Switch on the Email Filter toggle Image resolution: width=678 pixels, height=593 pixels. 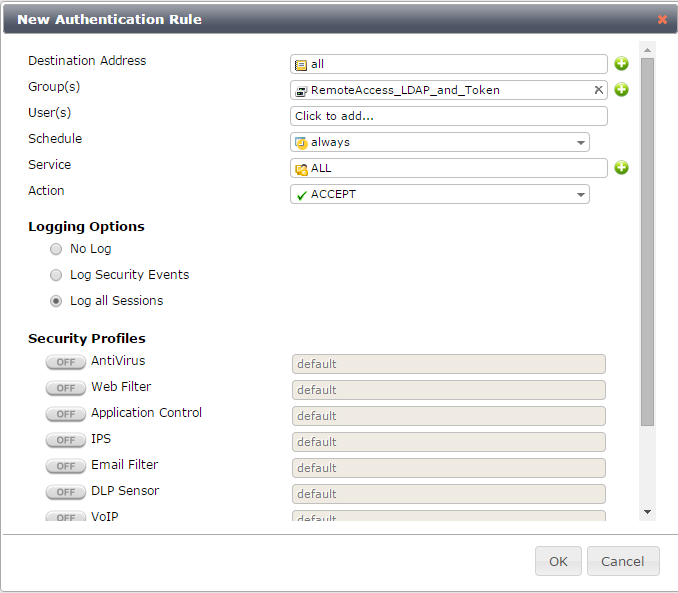click(65, 466)
